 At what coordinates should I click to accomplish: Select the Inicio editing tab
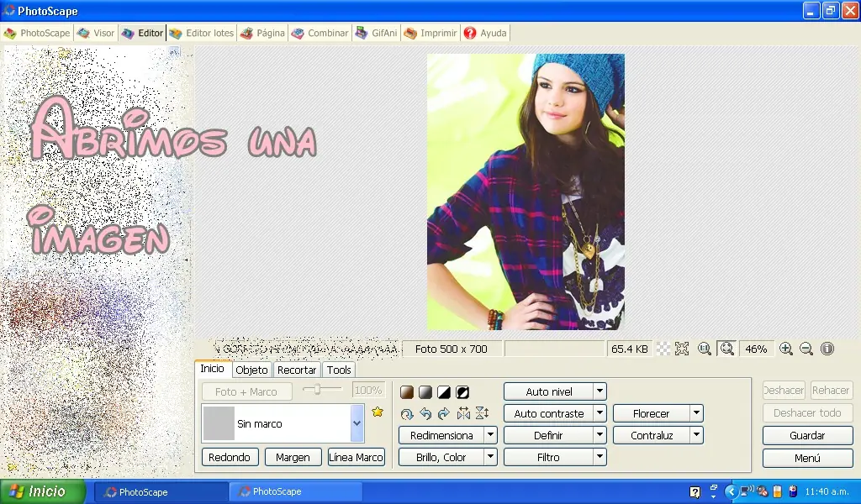coord(213,369)
